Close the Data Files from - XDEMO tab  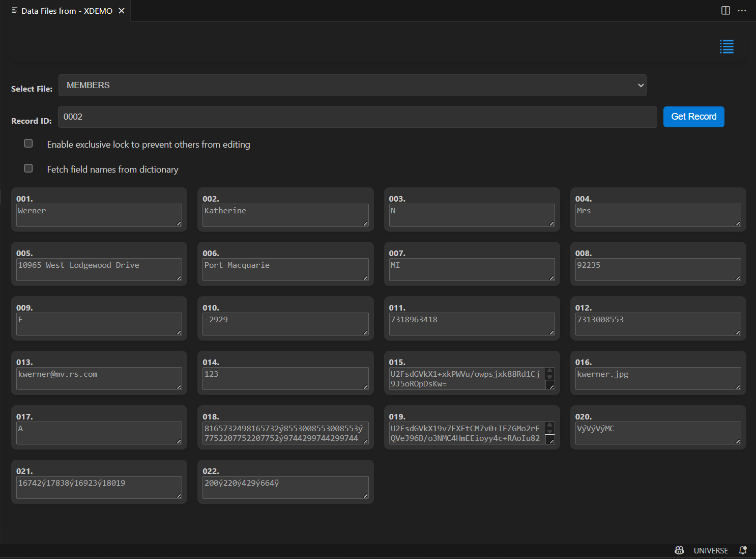122,11
